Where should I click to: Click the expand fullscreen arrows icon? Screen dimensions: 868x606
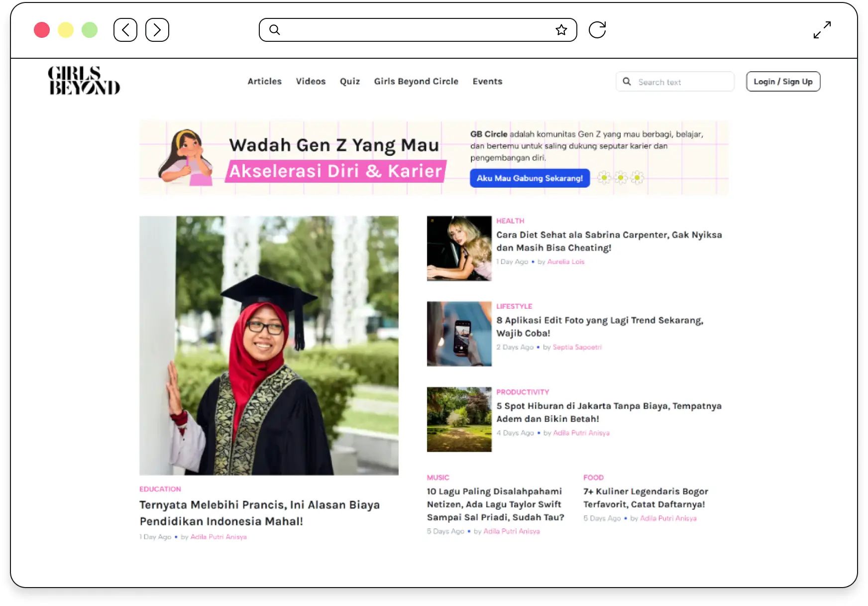(x=822, y=30)
